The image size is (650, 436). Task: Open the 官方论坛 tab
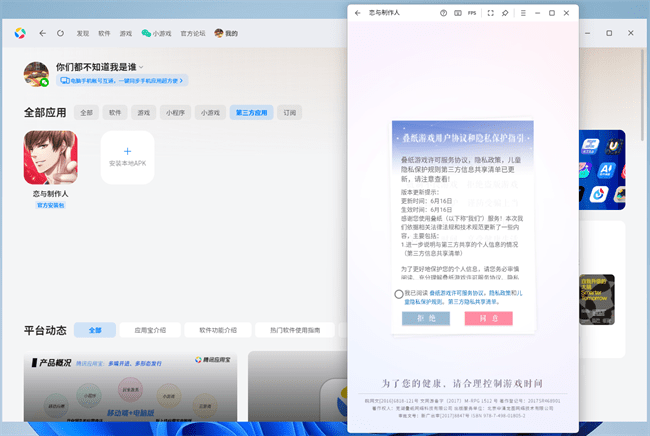(x=193, y=33)
